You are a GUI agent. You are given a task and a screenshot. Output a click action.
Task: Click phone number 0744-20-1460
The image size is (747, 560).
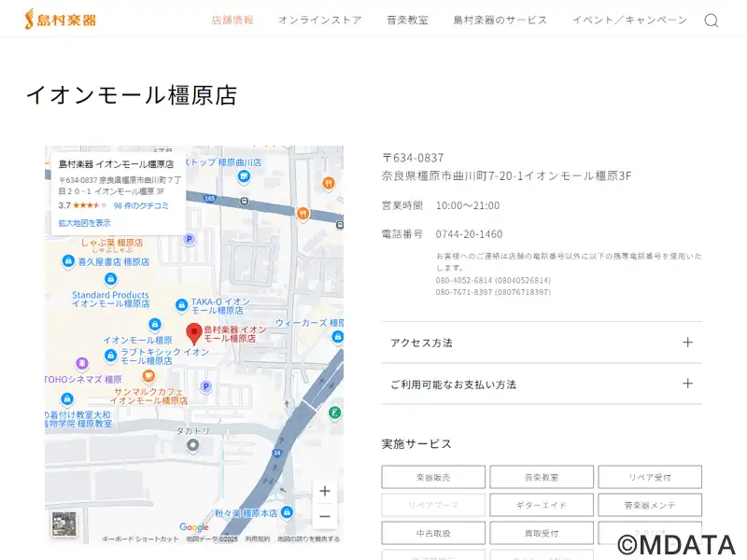click(470, 234)
